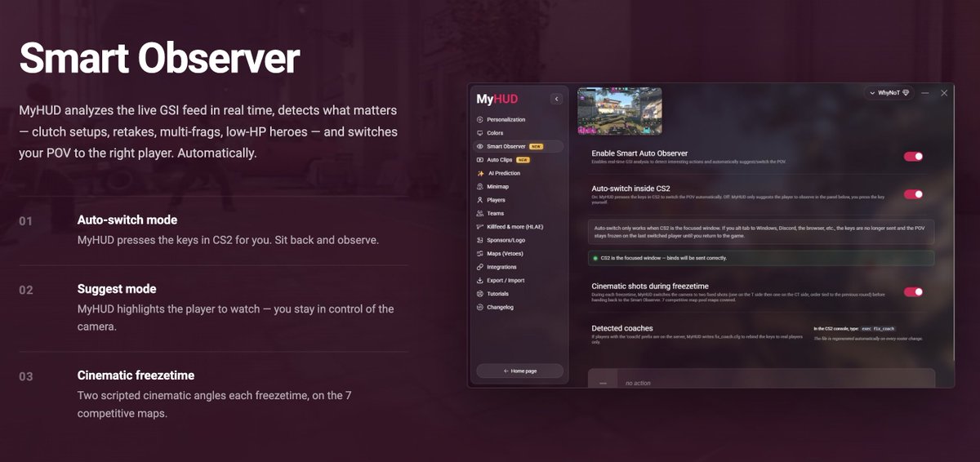Click the premium diamond icon beside WhyNoT
This screenshot has width=980, height=462.
click(x=906, y=93)
